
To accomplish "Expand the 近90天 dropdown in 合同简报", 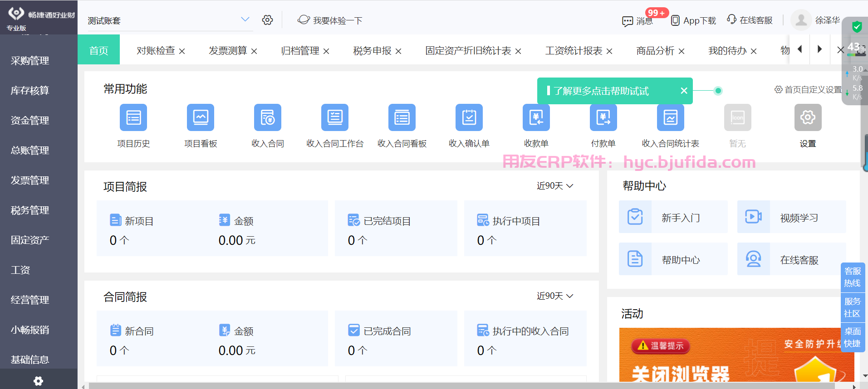I will pyautogui.click(x=555, y=296).
